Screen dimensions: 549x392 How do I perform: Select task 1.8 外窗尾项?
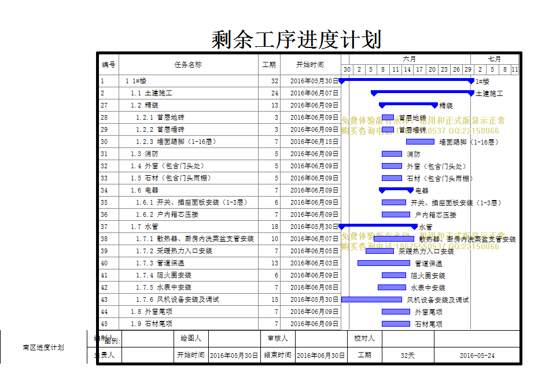pos(219,312)
